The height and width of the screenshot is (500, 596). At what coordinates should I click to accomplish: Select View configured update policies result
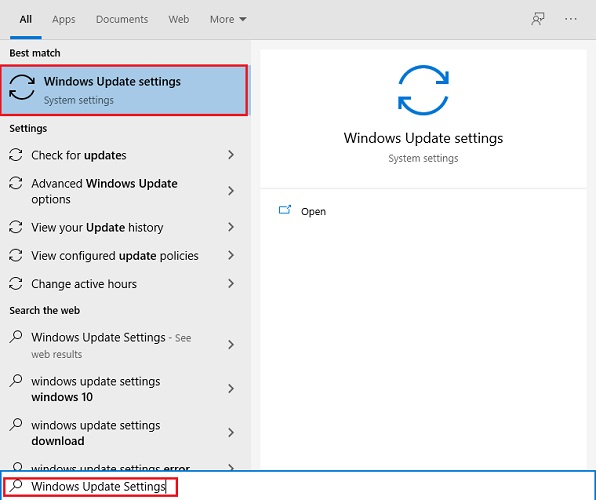124,255
